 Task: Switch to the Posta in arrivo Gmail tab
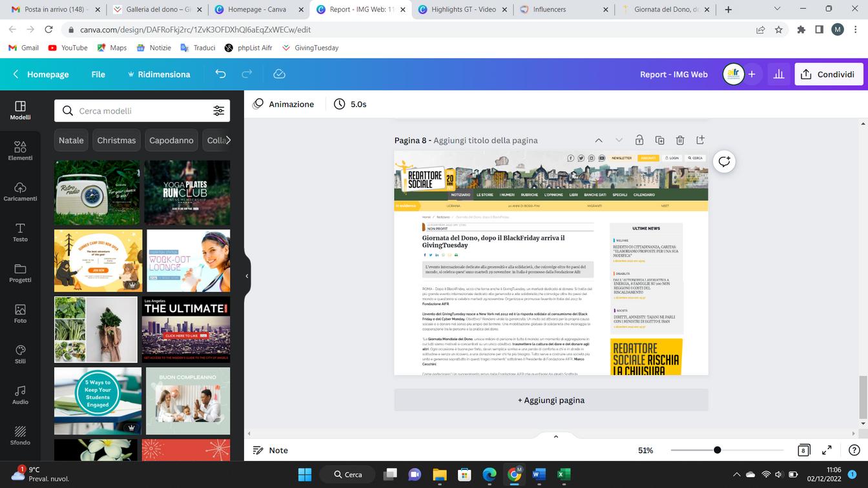(x=54, y=10)
